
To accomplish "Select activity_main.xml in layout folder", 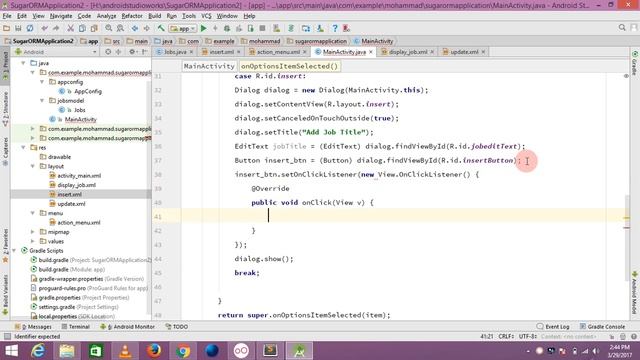I will click(79, 176).
